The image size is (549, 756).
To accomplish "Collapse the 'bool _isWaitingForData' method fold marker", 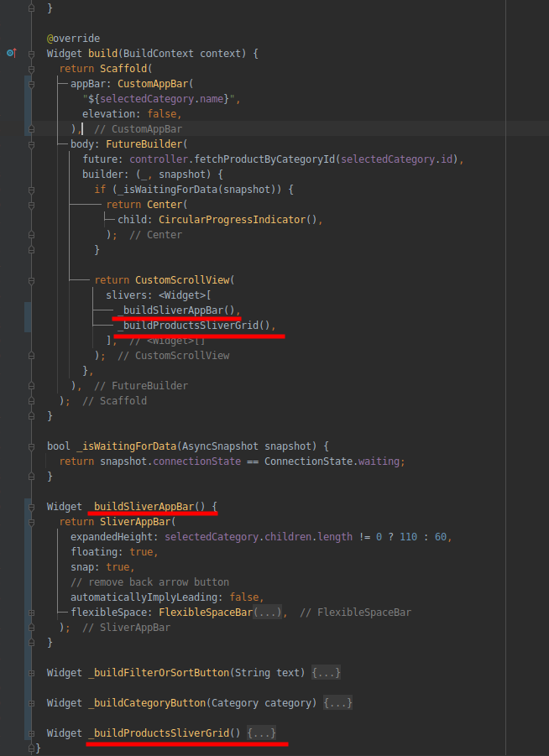I will point(31,446).
